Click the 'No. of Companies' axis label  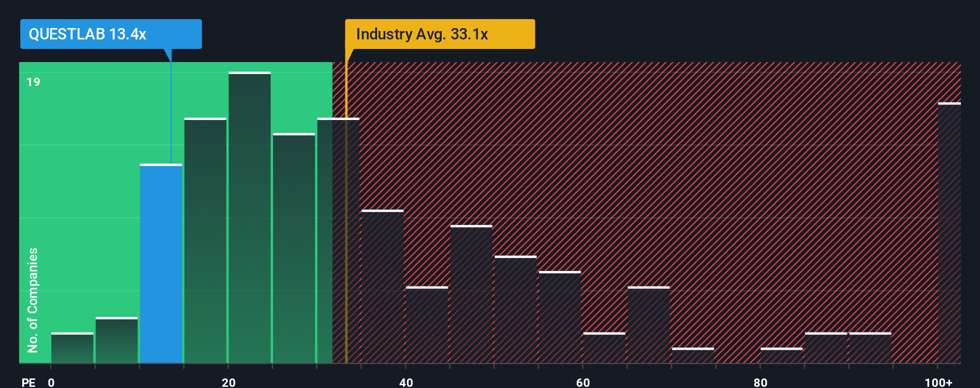coord(33,300)
